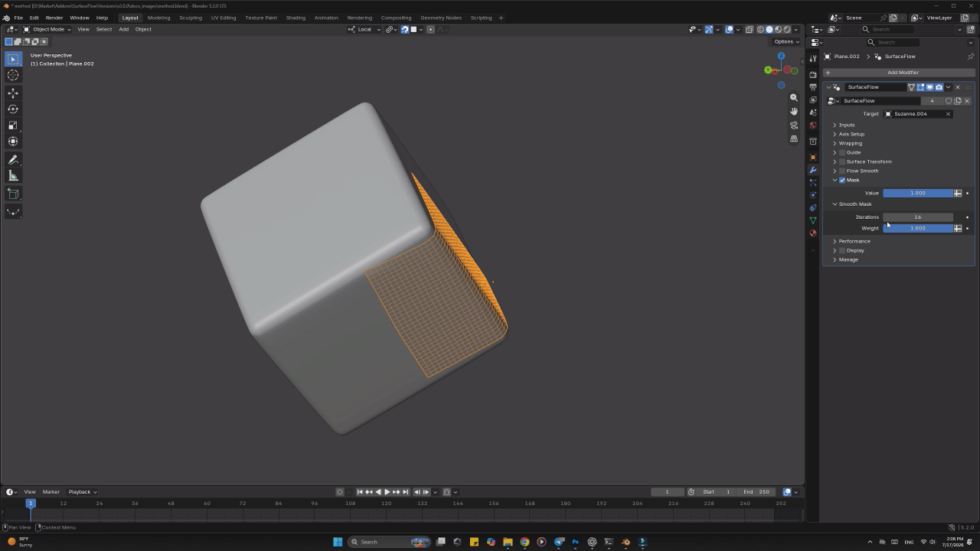Viewport: 980px width, 551px height.
Task: Select the Cursor tool in the toolbar
Action: coord(13,75)
